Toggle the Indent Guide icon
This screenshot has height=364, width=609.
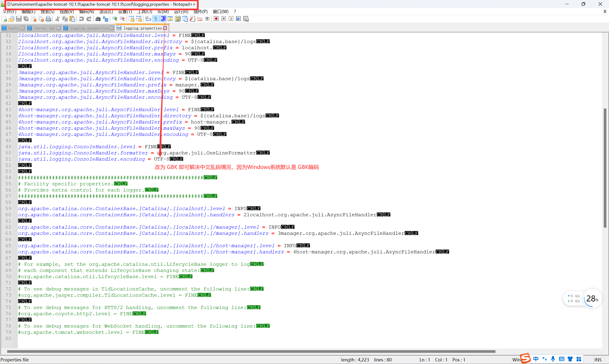coord(163,19)
